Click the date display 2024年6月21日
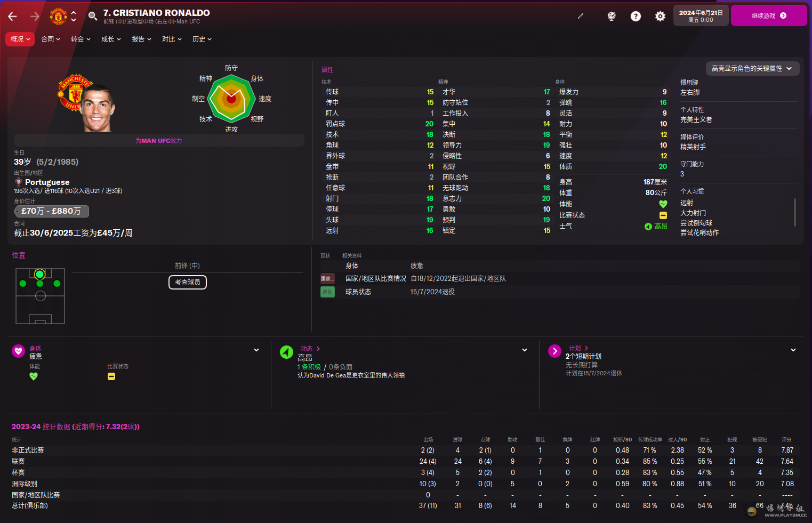This screenshot has width=812, height=523. 701,15
